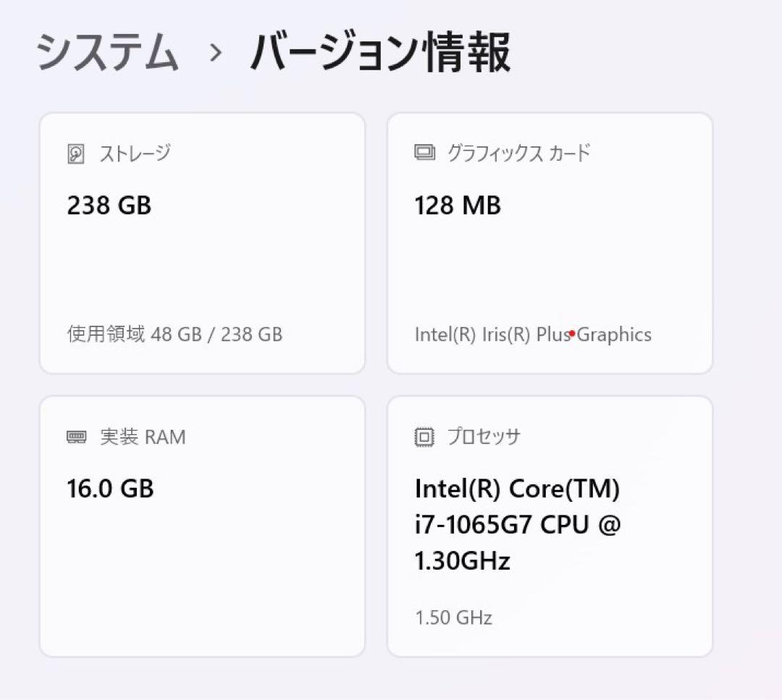Click the RAM memory stick icon
The image size is (782, 700).
76,437
